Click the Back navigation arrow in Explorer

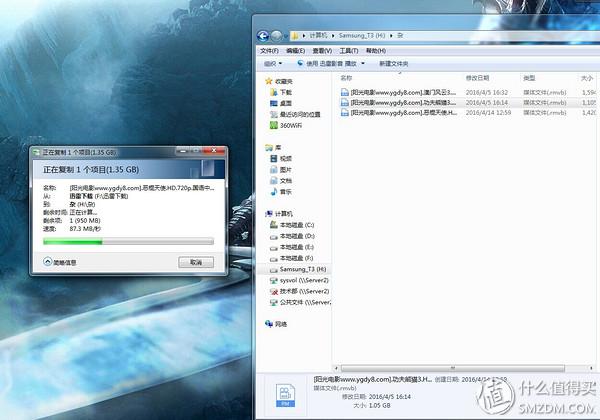click(266, 33)
